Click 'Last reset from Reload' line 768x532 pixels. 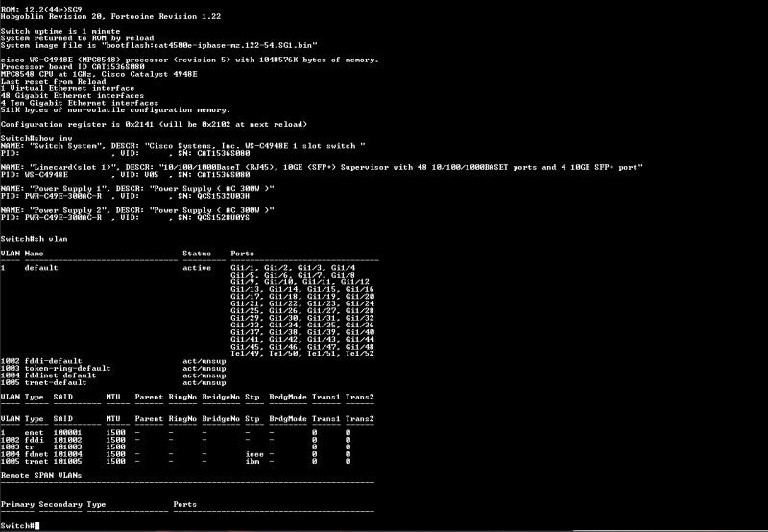coord(54,82)
